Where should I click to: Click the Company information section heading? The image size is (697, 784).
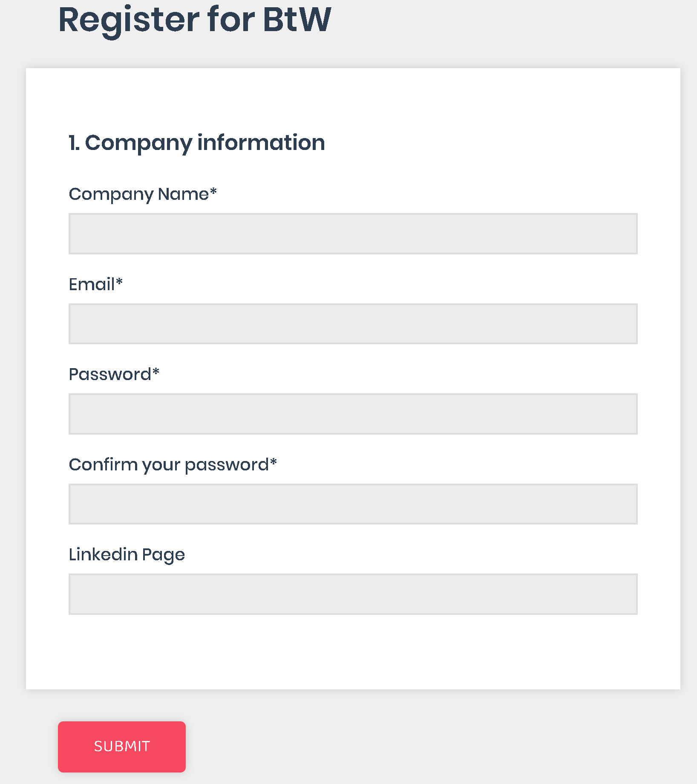point(197,143)
